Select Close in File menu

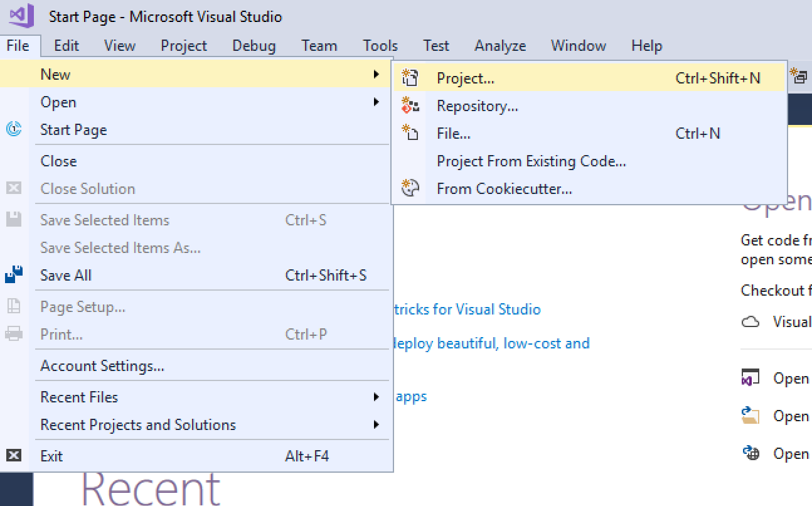[196, 161]
